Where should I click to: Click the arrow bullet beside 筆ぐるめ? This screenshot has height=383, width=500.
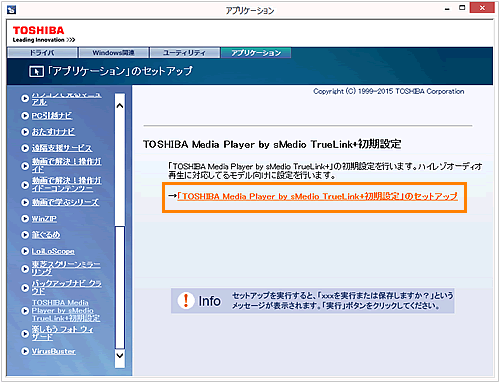[x=25, y=235]
